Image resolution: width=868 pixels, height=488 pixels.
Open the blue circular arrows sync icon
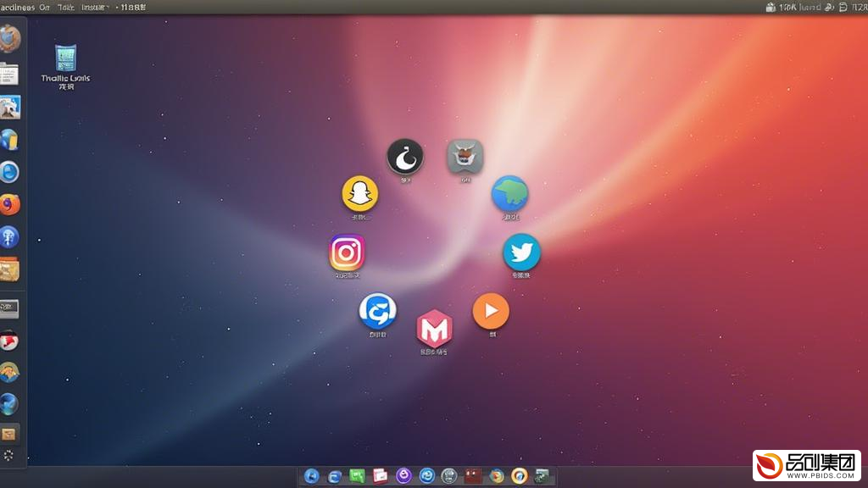click(377, 311)
